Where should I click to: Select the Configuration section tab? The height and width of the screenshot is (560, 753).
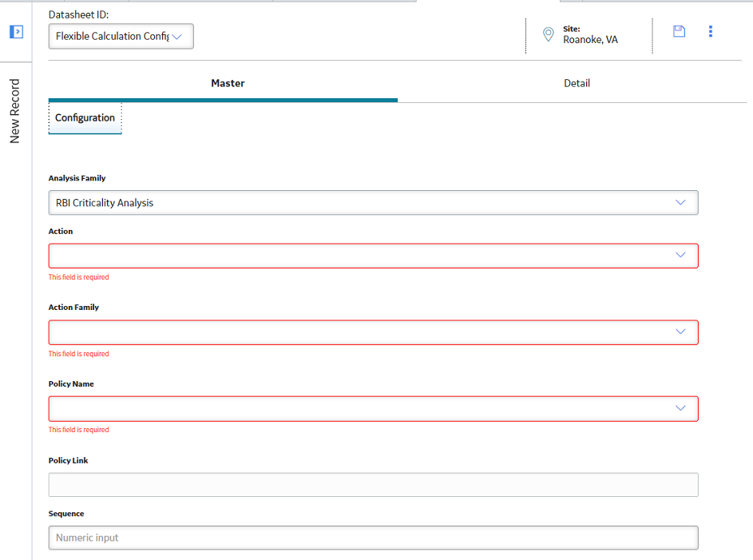[x=85, y=118]
